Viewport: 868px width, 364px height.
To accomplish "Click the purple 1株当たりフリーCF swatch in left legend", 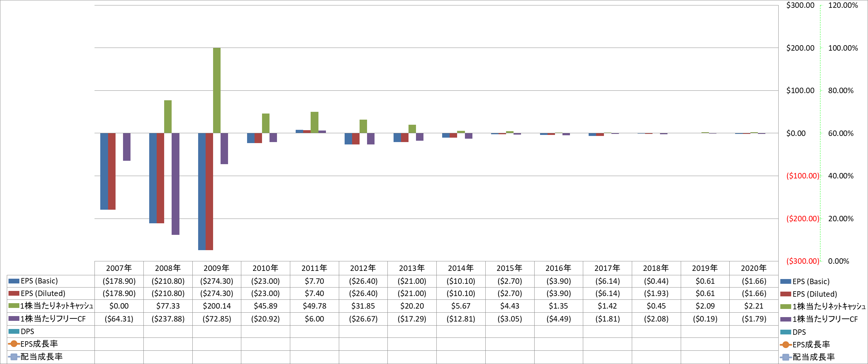I will [x=14, y=318].
